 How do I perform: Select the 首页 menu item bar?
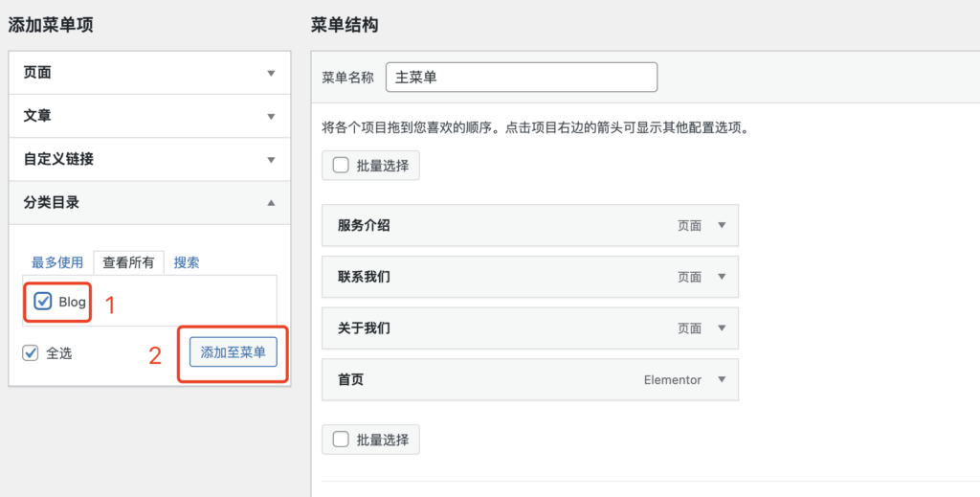click(x=530, y=379)
